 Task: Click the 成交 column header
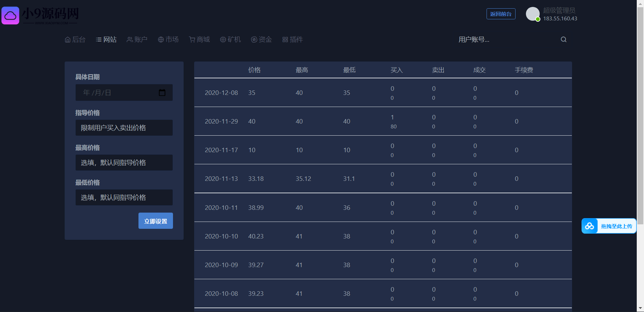[x=480, y=70]
